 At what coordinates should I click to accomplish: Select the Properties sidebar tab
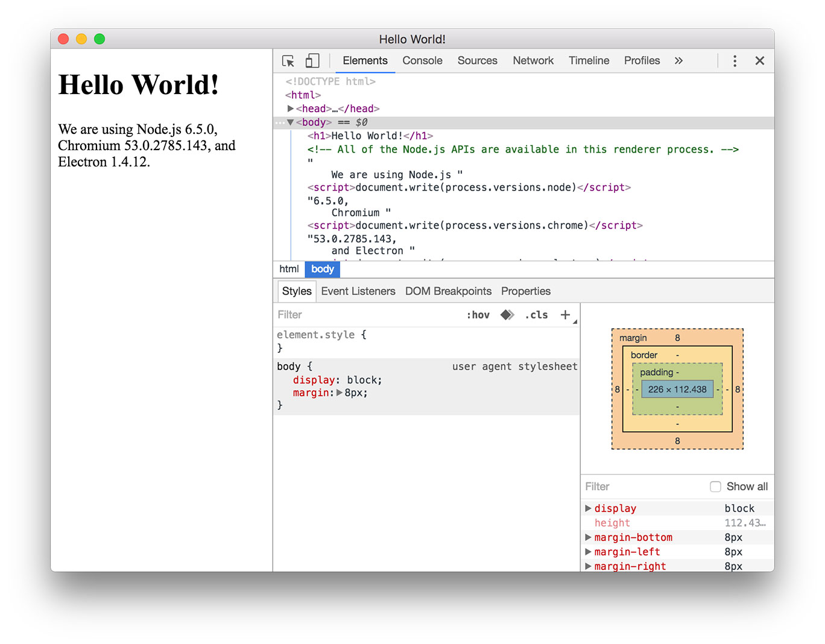pyautogui.click(x=526, y=291)
